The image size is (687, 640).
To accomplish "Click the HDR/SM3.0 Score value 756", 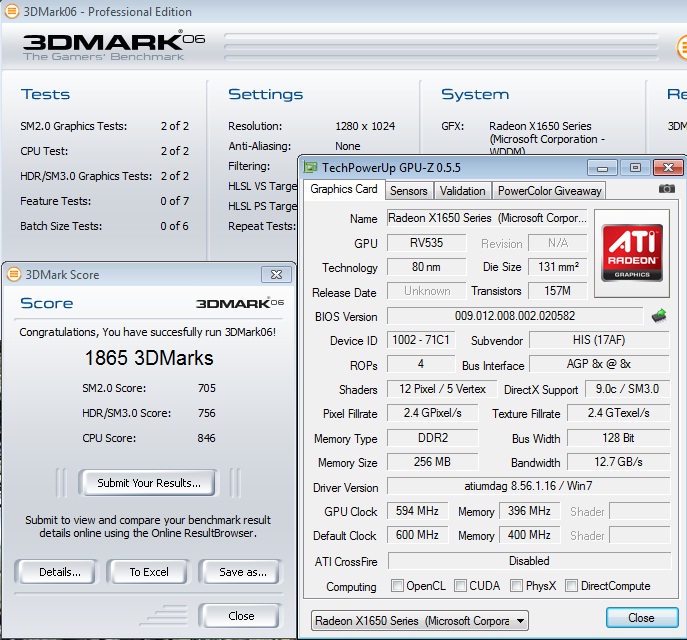I will [x=207, y=413].
